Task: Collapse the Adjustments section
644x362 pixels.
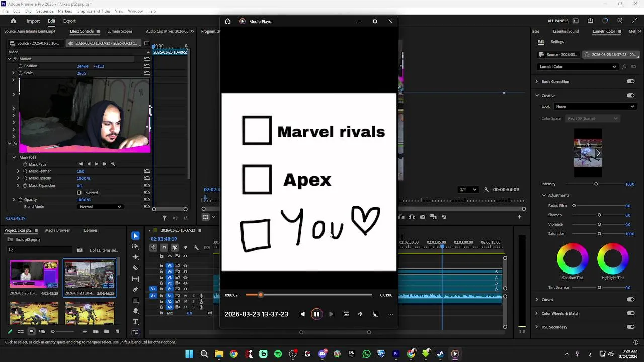Action: [544, 195]
